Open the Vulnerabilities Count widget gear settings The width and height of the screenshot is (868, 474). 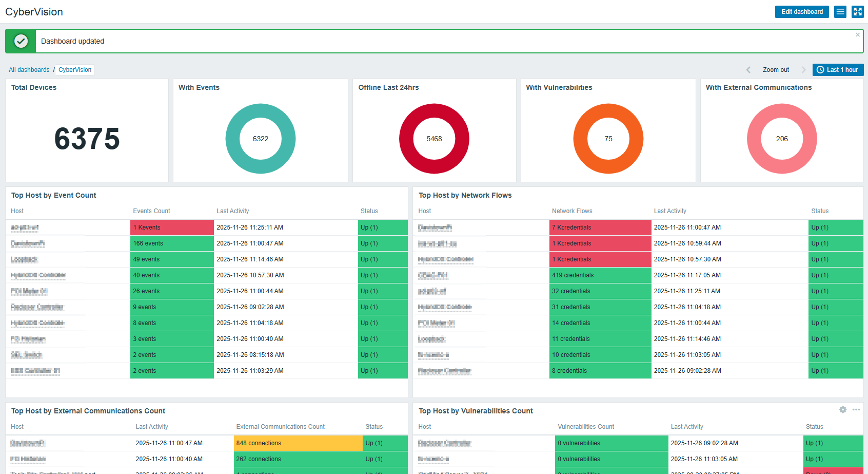tap(842, 410)
